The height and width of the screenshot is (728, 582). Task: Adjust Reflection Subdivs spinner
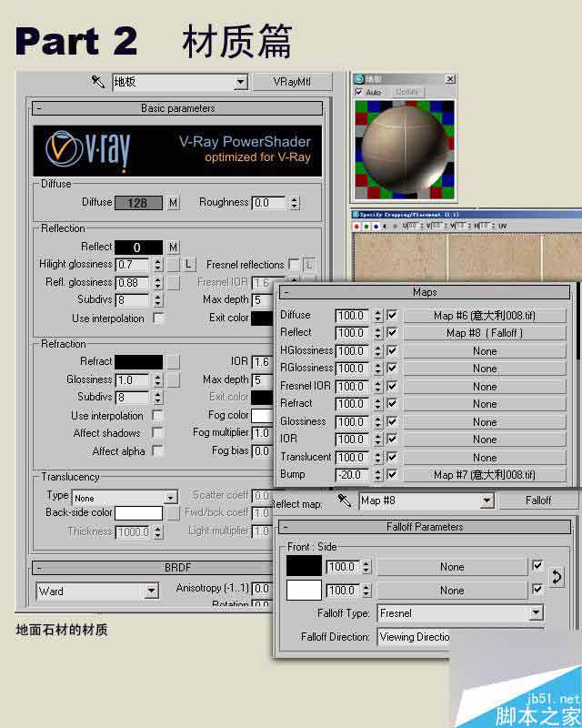(158, 300)
